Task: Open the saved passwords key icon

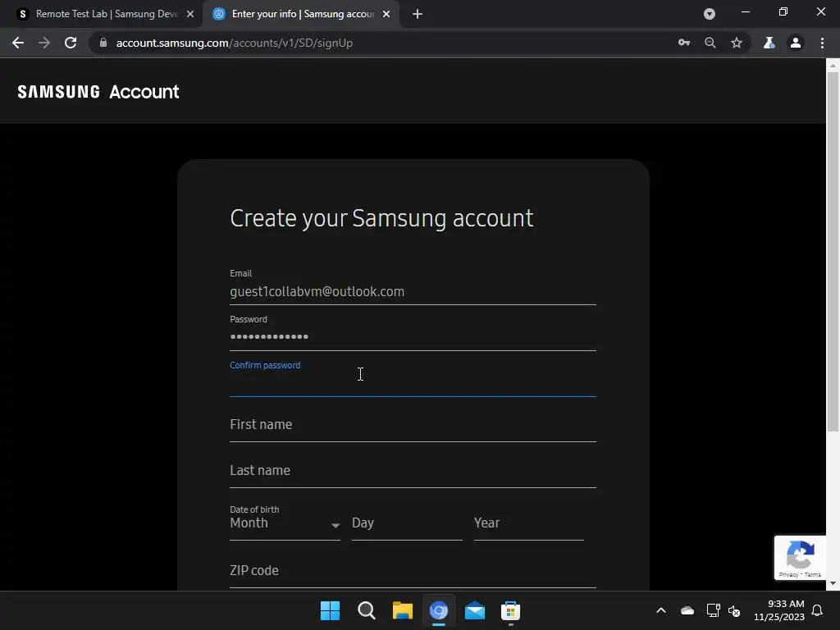Action: pos(684,43)
